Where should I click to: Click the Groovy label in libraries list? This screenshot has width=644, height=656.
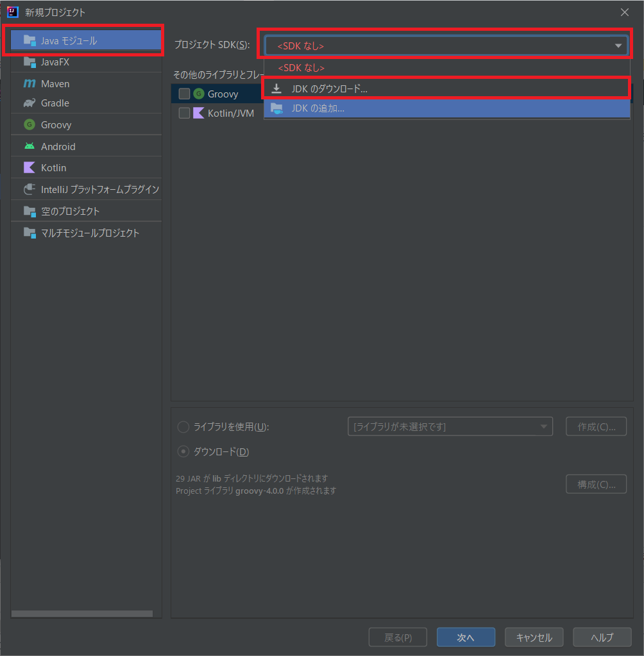223,94
